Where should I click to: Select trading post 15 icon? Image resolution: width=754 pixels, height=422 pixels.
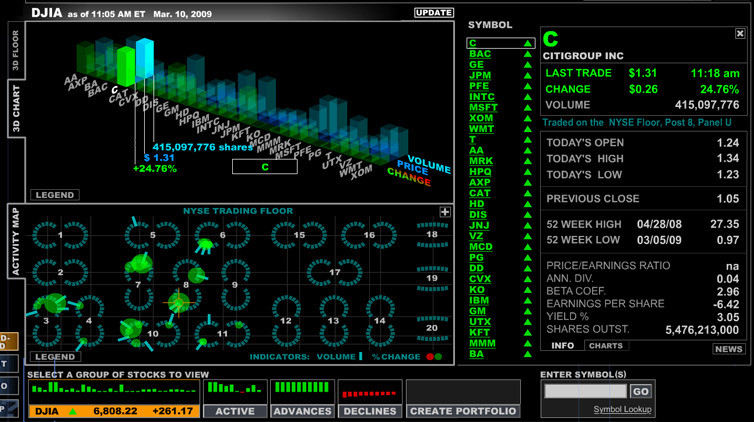[x=299, y=235]
